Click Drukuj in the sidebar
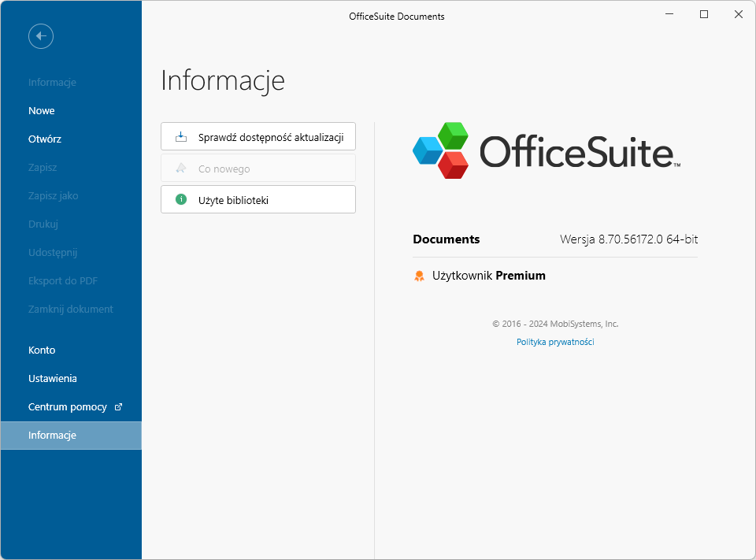The height and width of the screenshot is (560, 756). coord(71,224)
